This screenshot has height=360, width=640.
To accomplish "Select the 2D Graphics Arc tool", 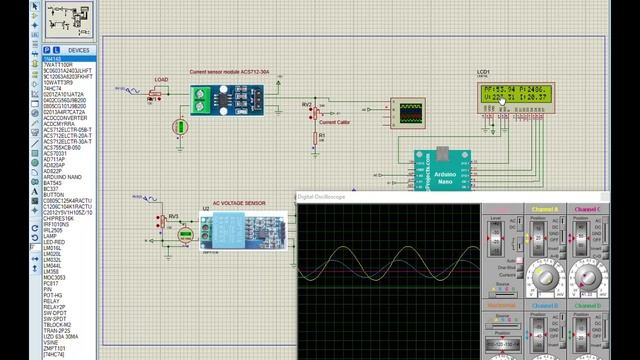I will pos(35,172).
